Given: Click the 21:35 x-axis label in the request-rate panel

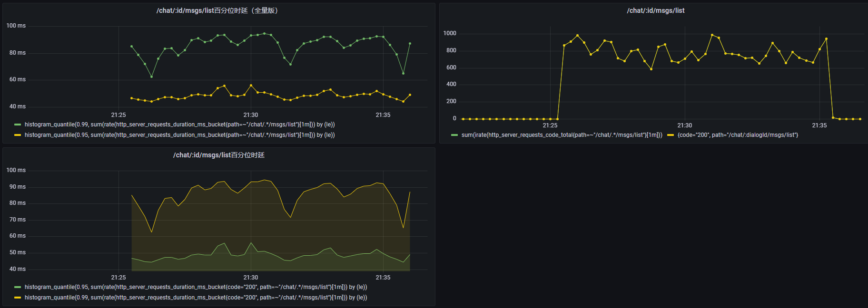Looking at the screenshot, I should click(819, 125).
